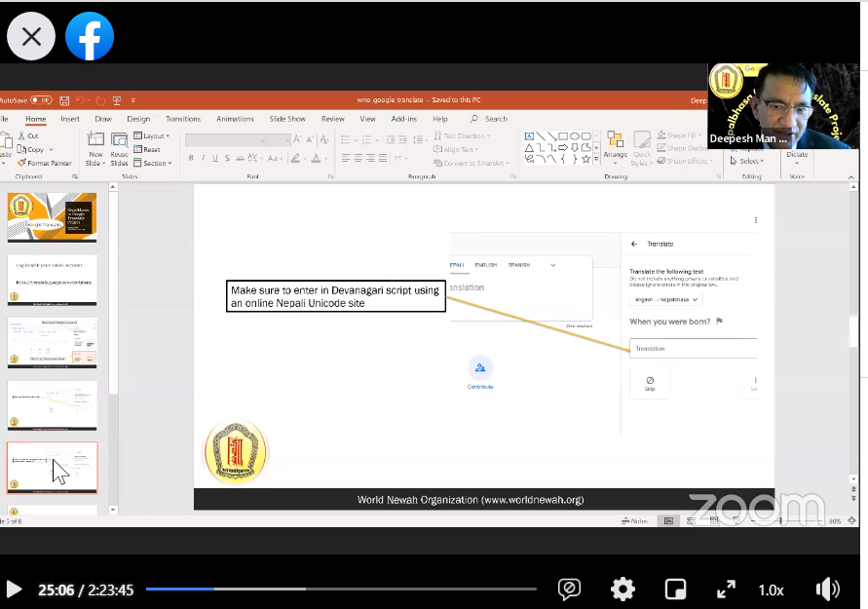868x609 pixels.
Task: Click Increase Font Size icon
Action: (x=297, y=139)
